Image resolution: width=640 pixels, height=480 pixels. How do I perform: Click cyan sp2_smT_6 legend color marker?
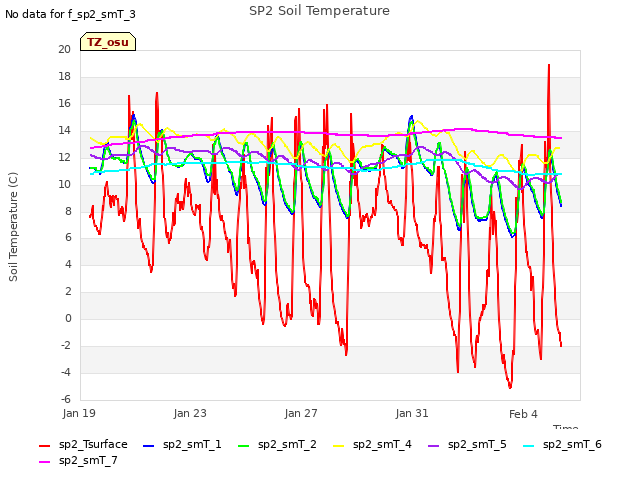pyautogui.click(x=529, y=446)
